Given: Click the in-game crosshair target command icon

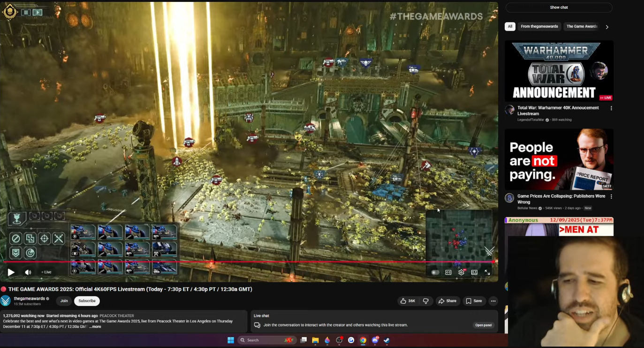Looking at the screenshot, I should coord(44,239).
